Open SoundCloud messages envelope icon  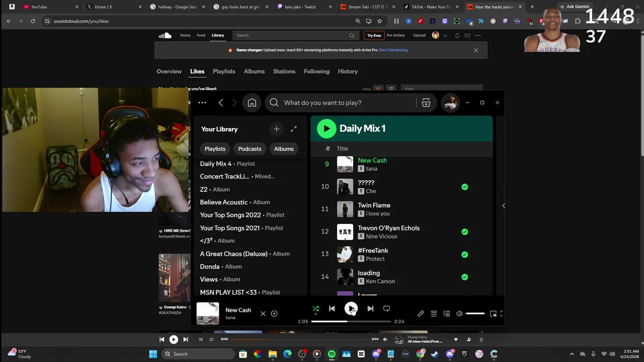[467, 35]
